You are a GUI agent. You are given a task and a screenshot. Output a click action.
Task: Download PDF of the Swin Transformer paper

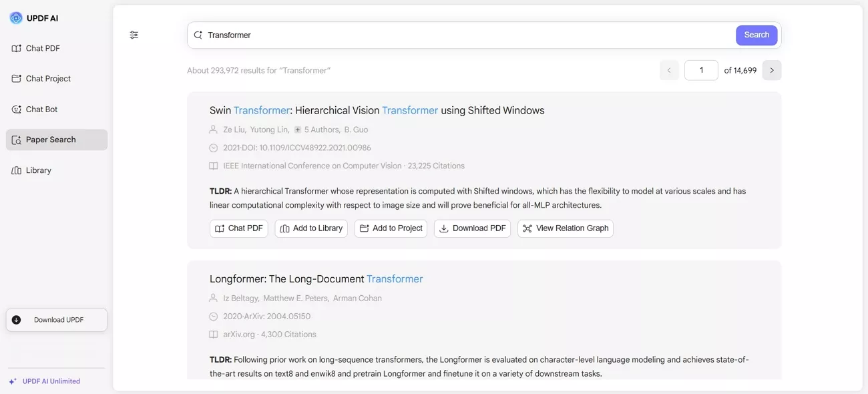pos(472,228)
